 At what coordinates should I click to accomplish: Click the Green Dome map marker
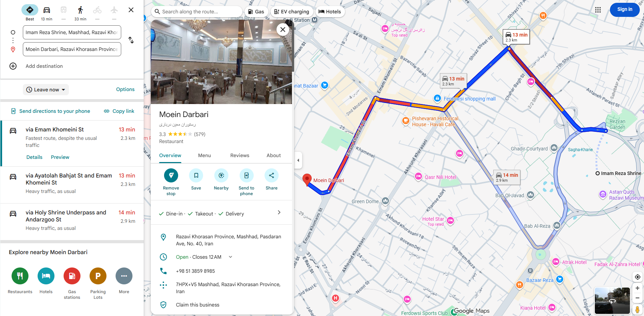385,201
